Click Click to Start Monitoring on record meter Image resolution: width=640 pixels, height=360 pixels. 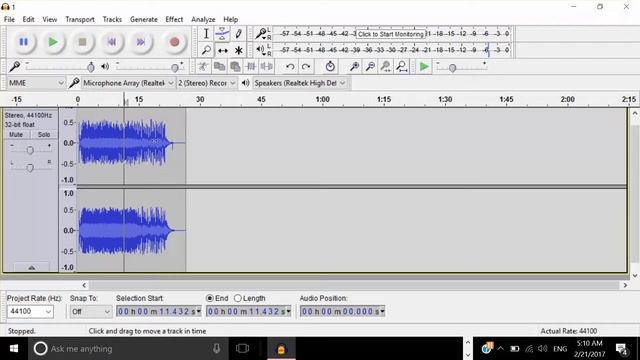point(391,34)
